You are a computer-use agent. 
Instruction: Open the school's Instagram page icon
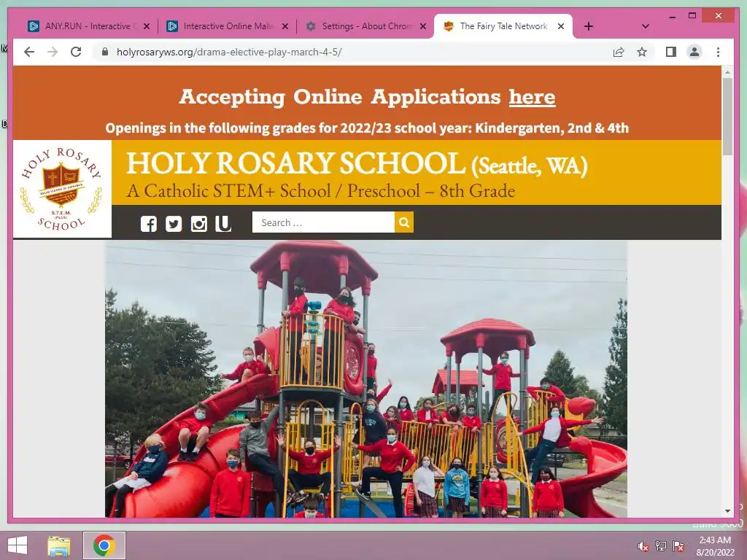tap(198, 223)
